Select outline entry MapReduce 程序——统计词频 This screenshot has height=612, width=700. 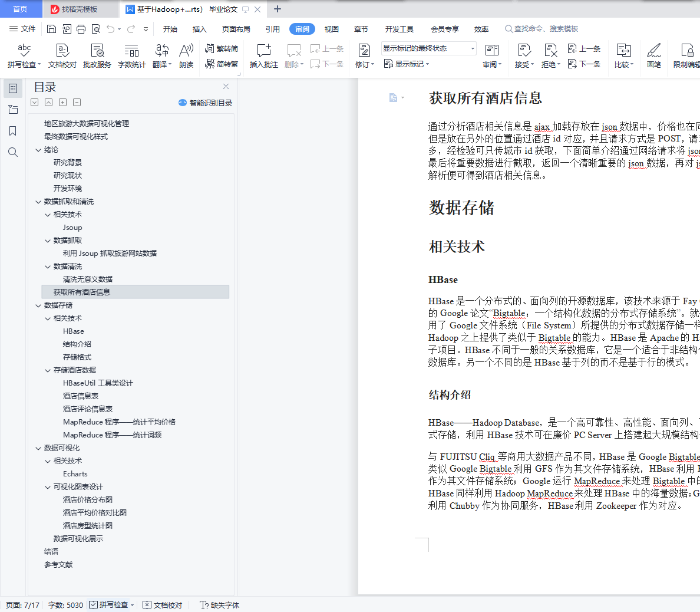[x=112, y=435]
